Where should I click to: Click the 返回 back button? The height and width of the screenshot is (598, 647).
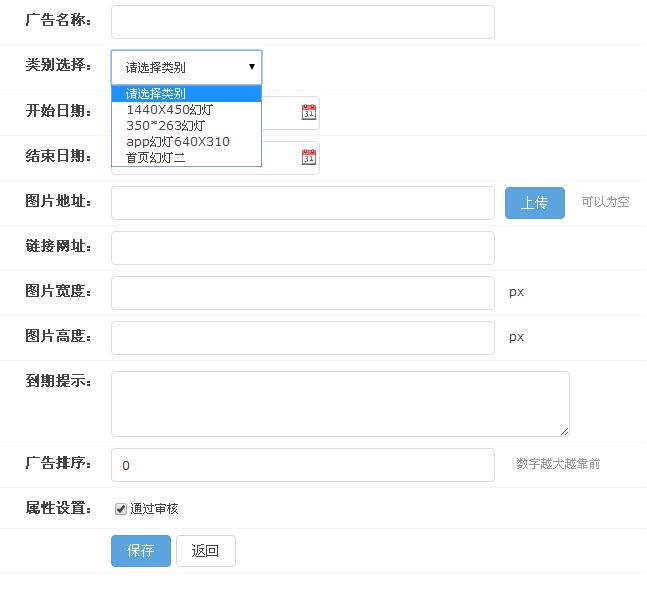(205, 551)
